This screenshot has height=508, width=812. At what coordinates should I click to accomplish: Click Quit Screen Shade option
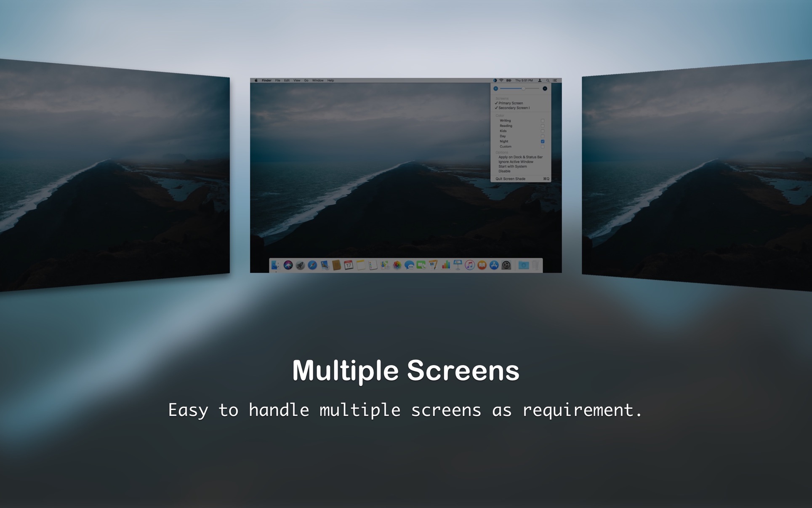click(512, 179)
